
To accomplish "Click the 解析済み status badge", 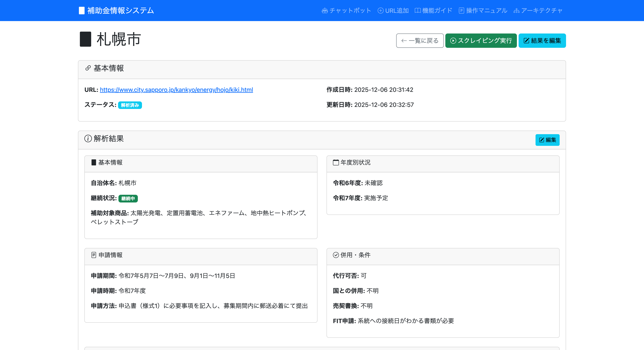I will tap(130, 105).
